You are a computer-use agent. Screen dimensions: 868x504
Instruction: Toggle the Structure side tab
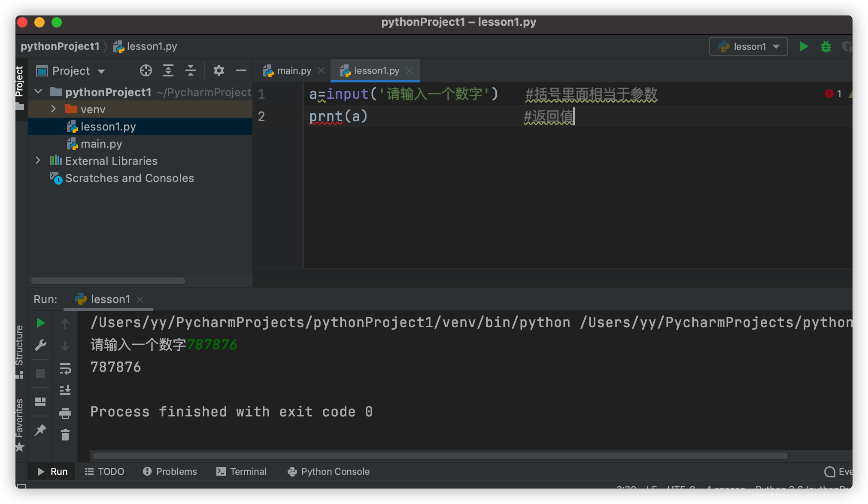(x=20, y=352)
